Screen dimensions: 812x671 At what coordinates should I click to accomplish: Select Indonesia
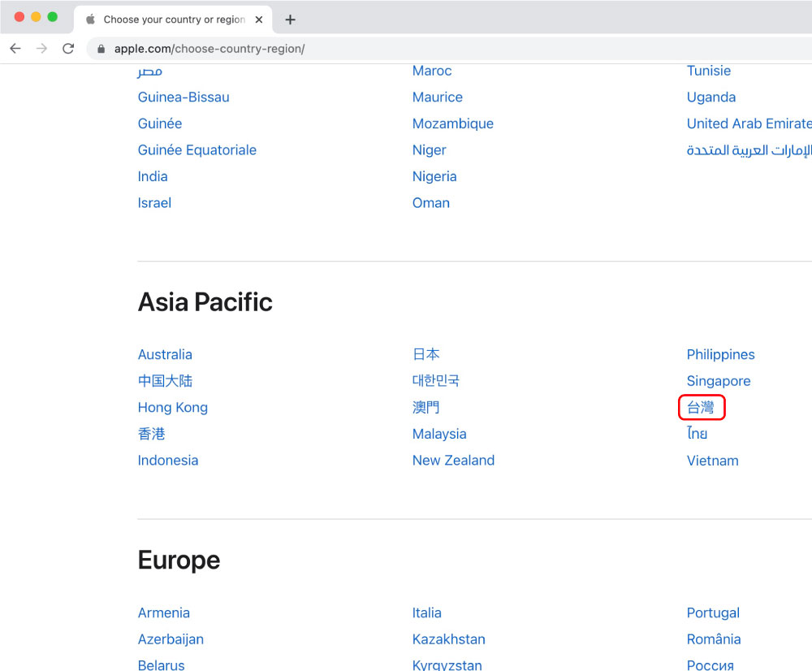pyautogui.click(x=168, y=461)
